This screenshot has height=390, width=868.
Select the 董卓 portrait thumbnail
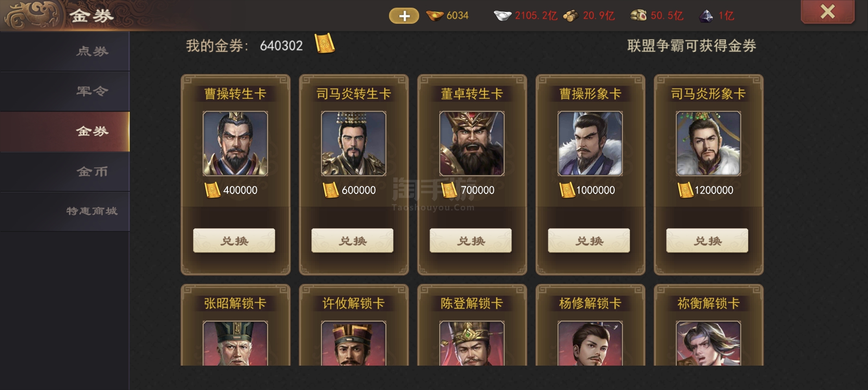(472, 143)
